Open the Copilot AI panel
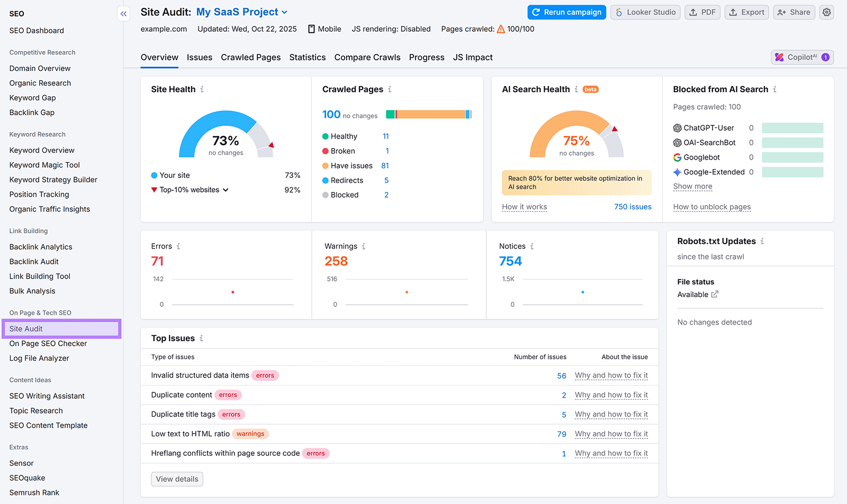Screen dimensions: 847x504 click(801, 57)
